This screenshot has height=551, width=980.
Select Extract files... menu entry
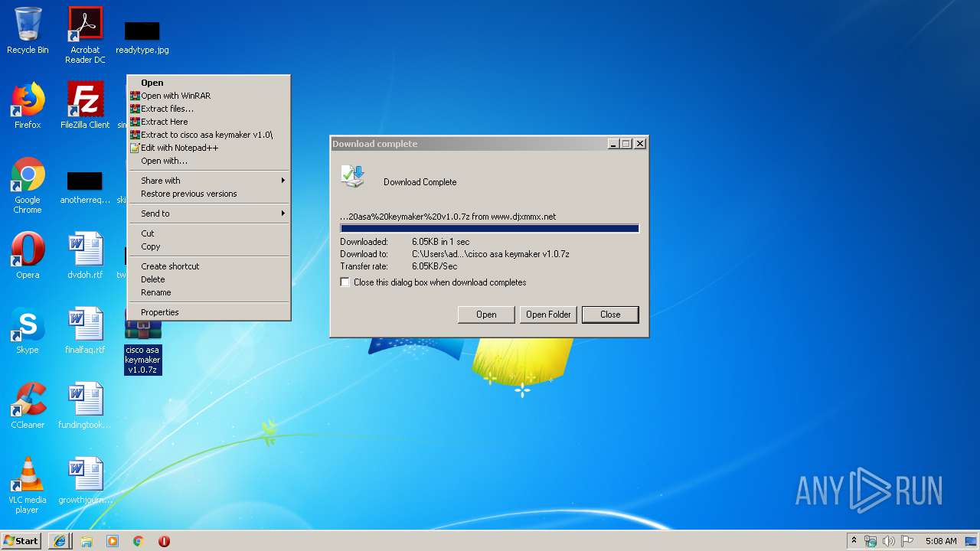(x=208, y=109)
